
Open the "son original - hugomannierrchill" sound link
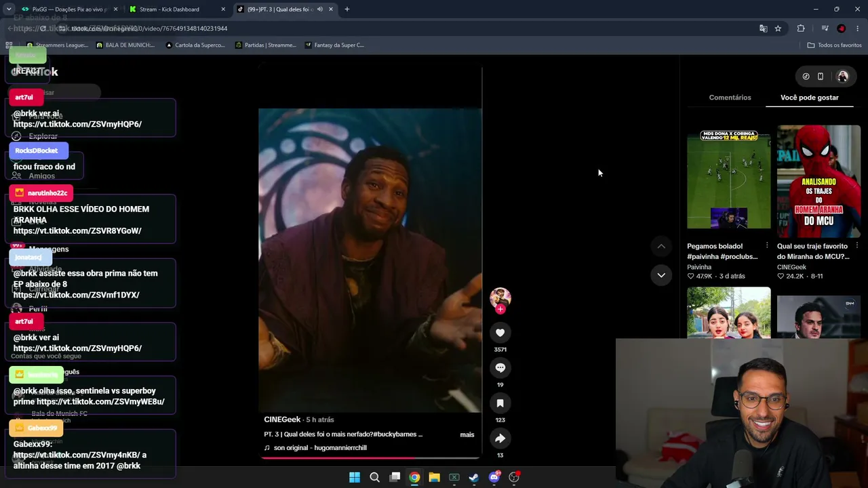[320, 448]
